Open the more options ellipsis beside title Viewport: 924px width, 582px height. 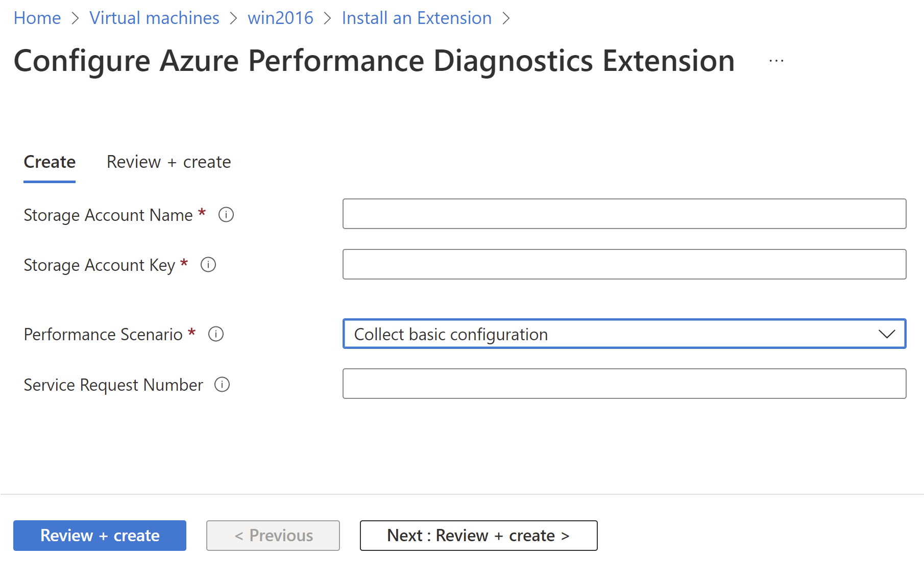(x=776, y=61)
